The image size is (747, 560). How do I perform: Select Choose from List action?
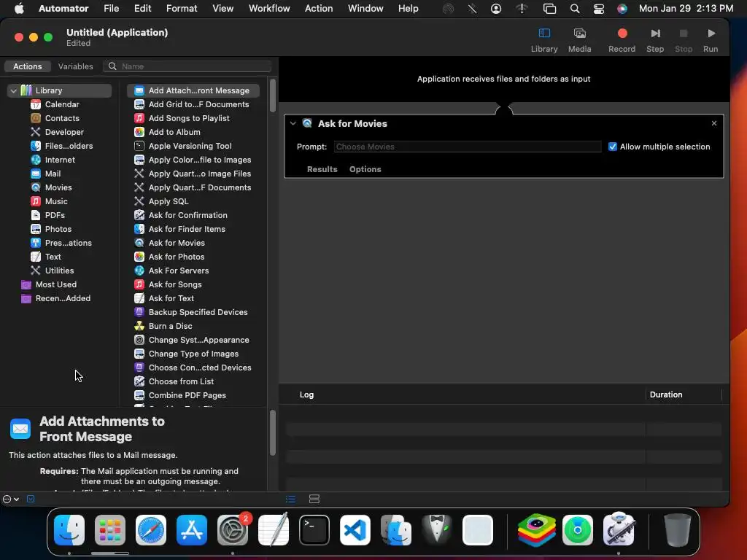(181, 381)
